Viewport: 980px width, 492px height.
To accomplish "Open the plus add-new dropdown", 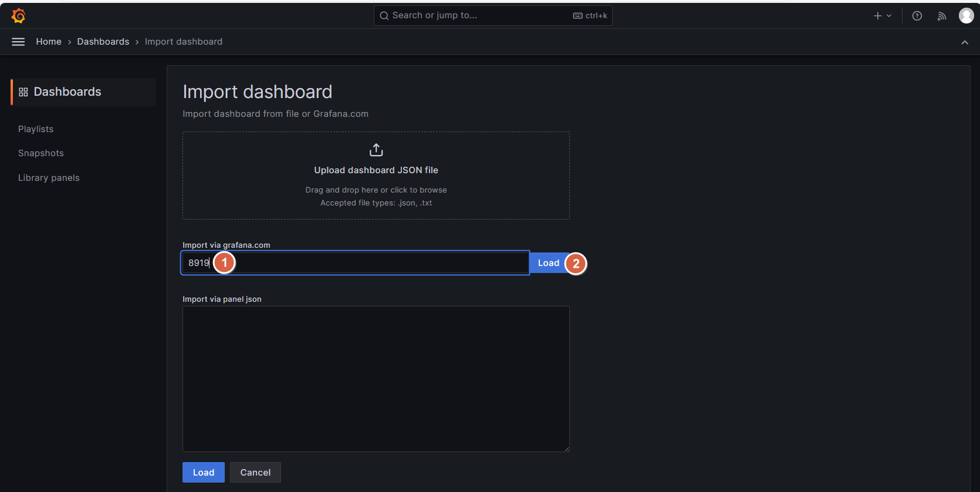I will 882,16.
